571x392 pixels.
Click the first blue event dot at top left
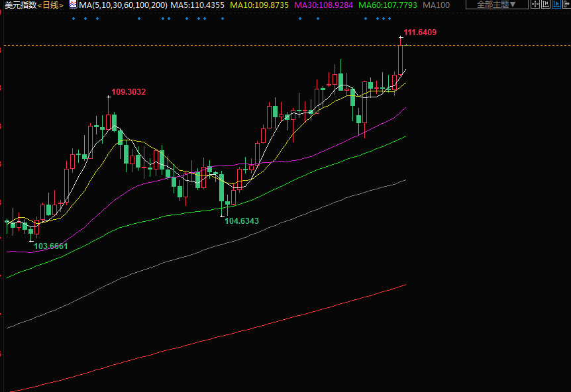click(74, 19)
